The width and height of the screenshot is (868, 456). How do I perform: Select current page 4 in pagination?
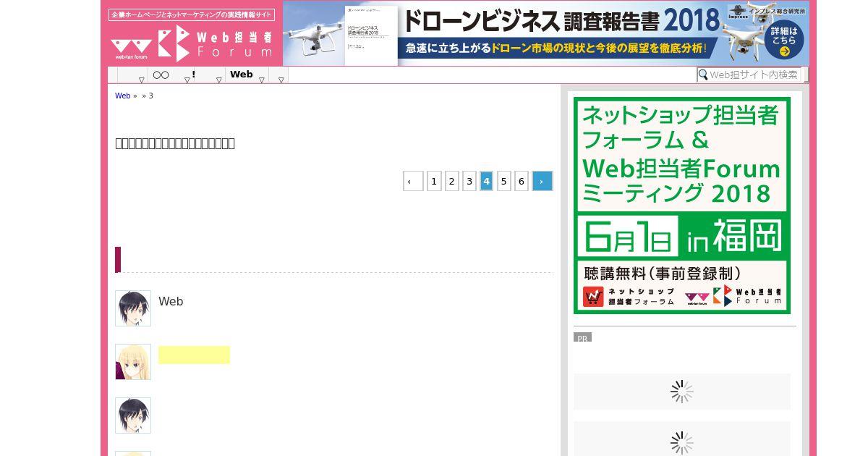pos(486,181)
